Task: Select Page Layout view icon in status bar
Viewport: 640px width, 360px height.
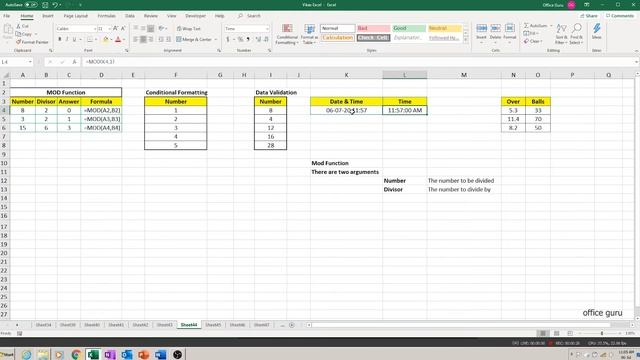Action: pyautogui.click(x=556, y=333)
